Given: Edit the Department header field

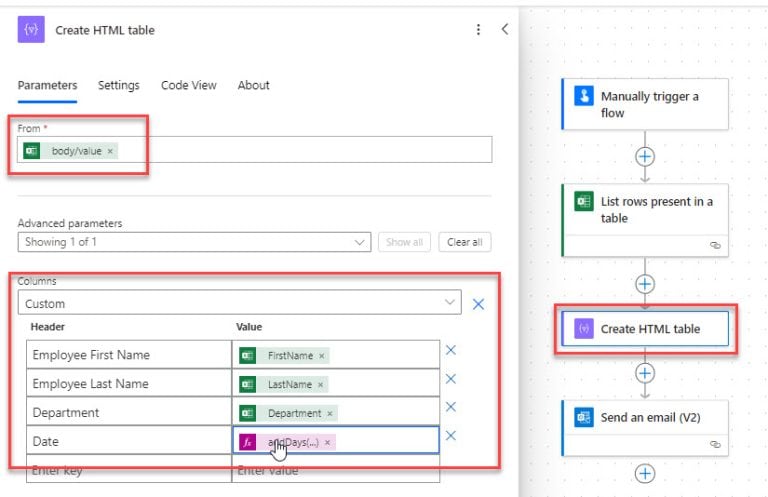Looking at the screenshot, I should coord(129,412).
